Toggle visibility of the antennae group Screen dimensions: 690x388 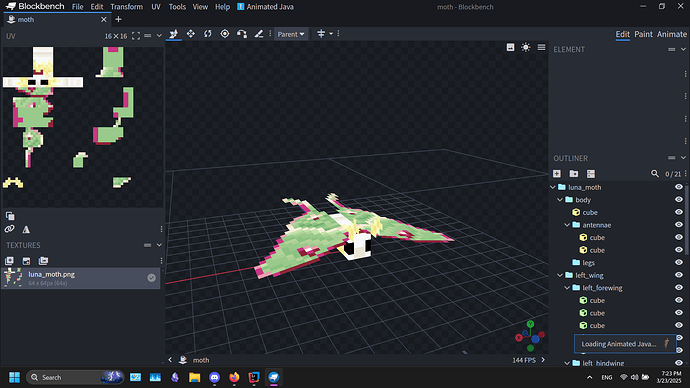coord(679,225)
